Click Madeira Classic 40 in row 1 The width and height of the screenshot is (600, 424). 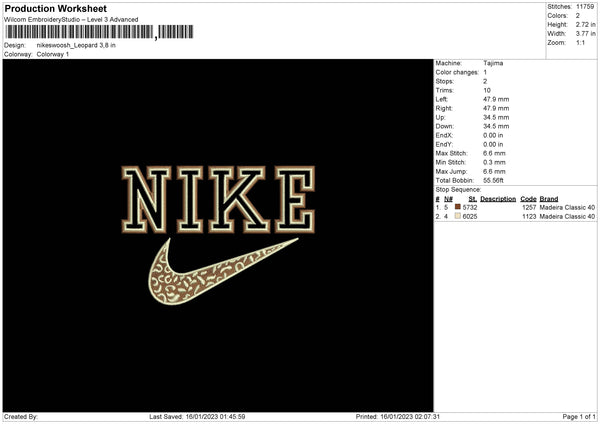point(567,207)
